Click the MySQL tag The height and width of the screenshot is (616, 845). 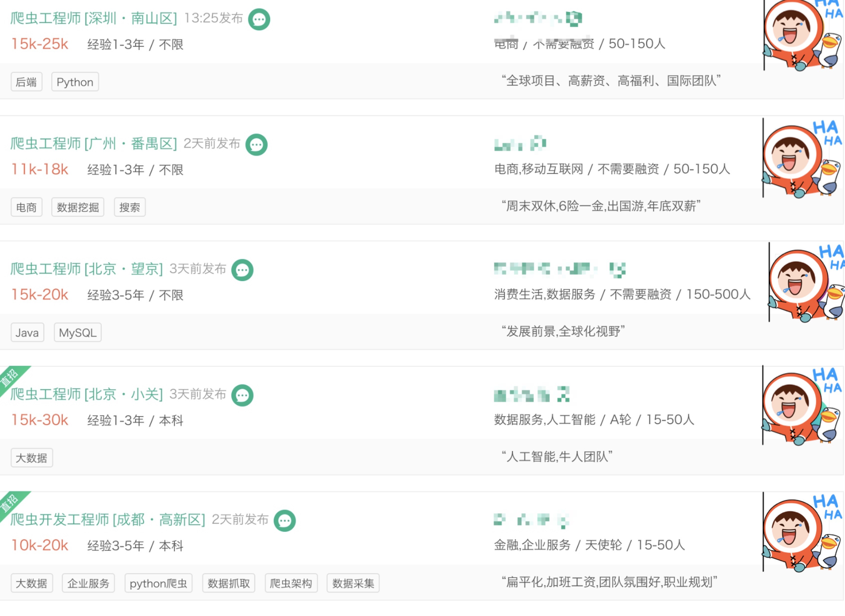(x=78, y=332)
